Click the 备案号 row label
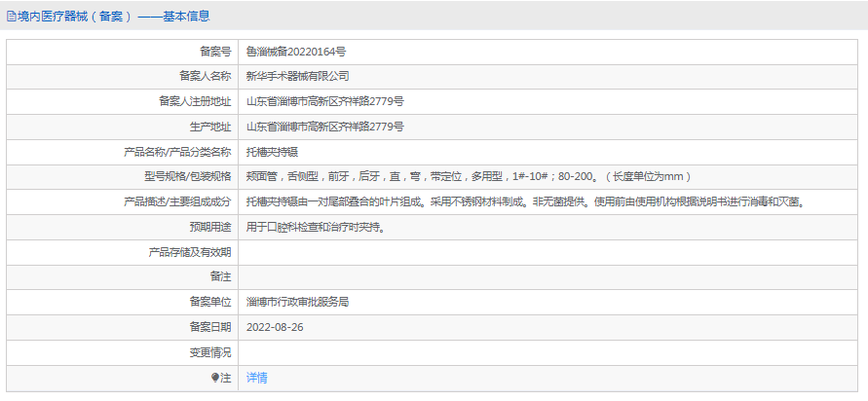Image resolution: width=868 pixels, height=401 pixels. pyautogui.click(x=215, y=52)
